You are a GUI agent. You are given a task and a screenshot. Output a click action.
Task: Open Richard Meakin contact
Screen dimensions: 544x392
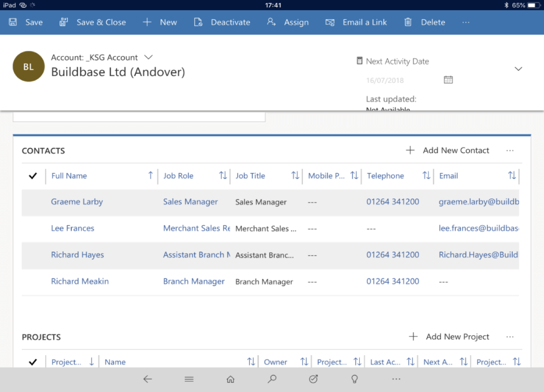pyautogui.click(x=80, y=281)
